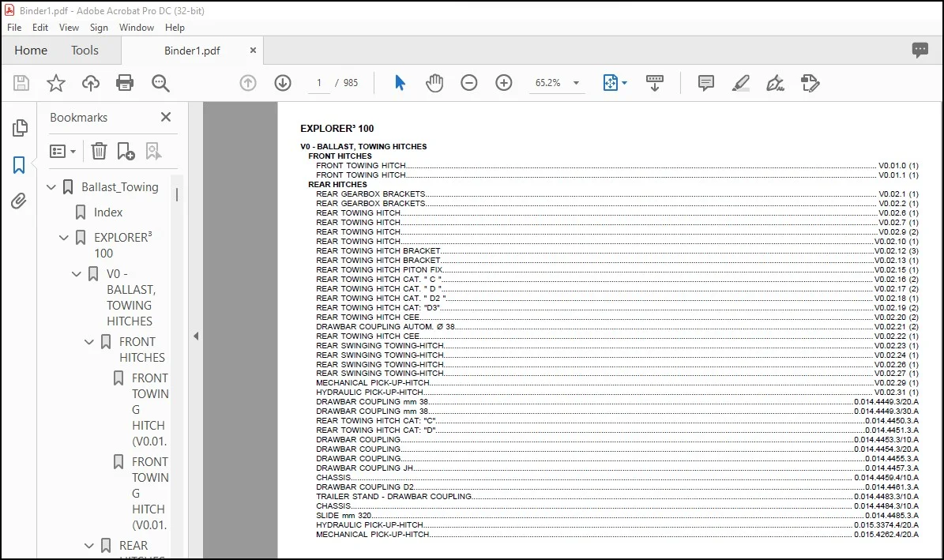Open the Help menu

point(175,28)
